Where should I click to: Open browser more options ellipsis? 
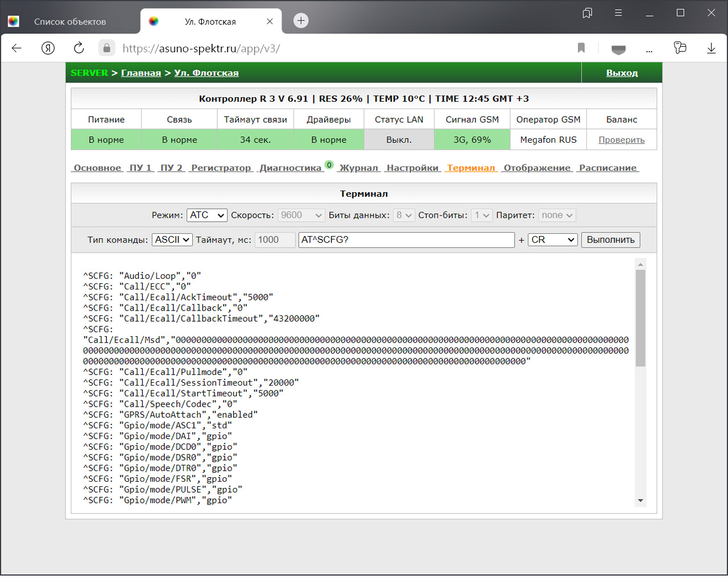(649, 51)
